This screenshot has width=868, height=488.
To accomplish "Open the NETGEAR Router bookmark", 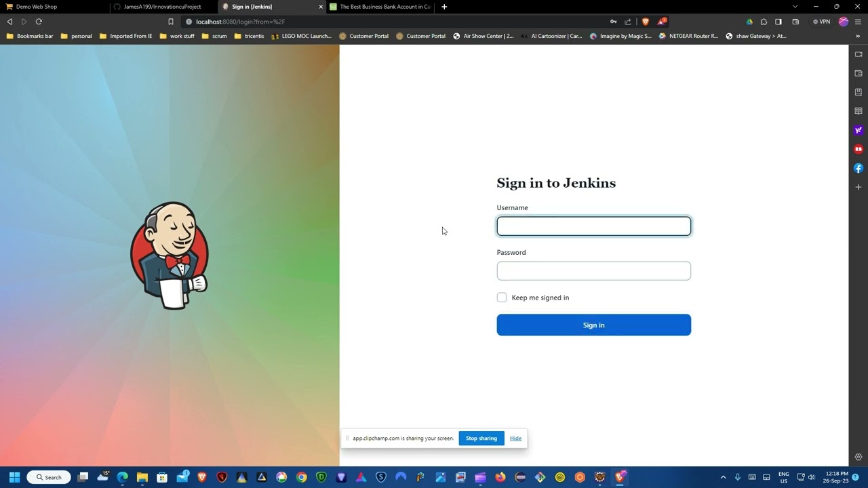I will (x=688, y=36).
